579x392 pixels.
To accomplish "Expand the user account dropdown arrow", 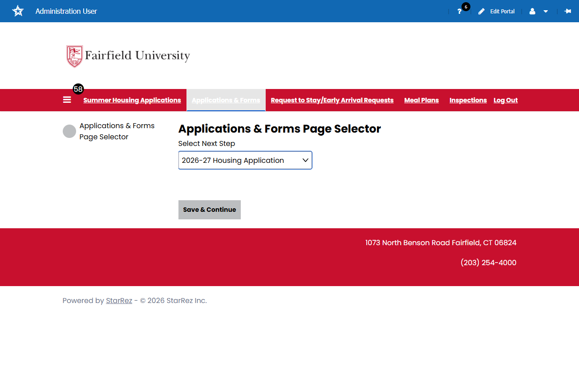I will pos(546,12).
